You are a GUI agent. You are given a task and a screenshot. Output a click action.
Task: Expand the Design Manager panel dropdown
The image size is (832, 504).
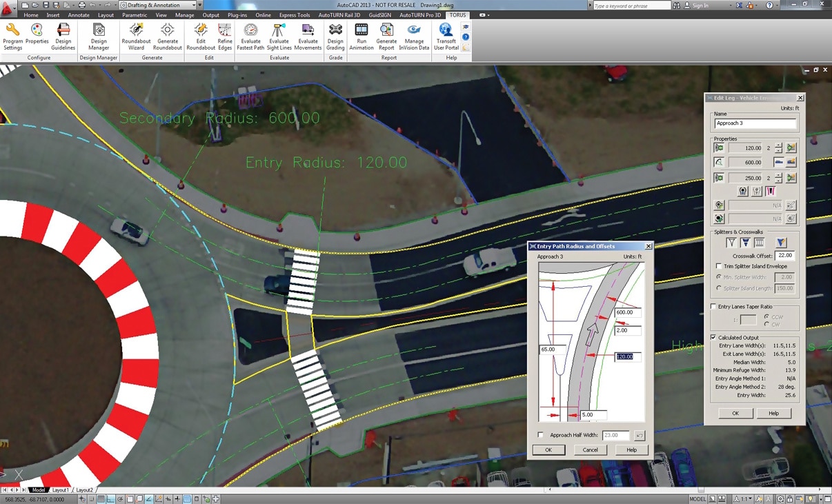pos(99,58)
